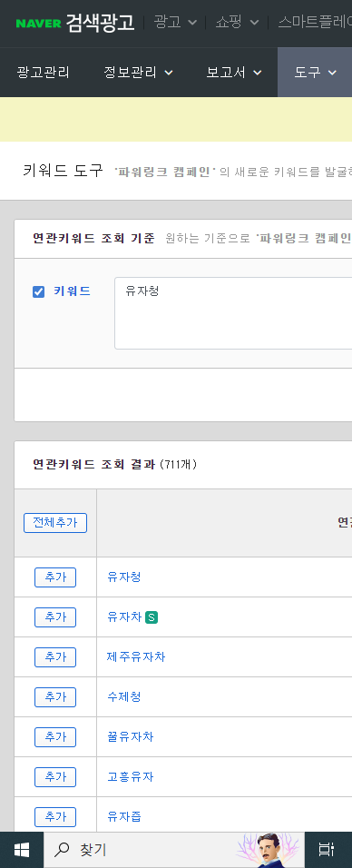Toggle the 키워드 checkbox

coord(38,291)
